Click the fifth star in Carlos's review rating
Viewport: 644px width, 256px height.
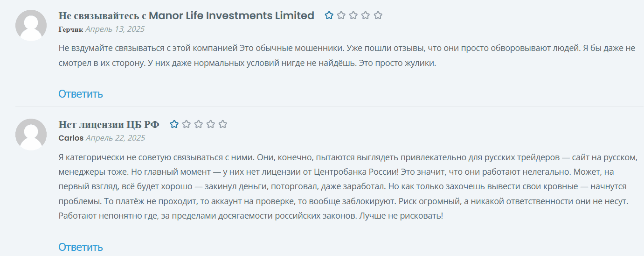click(x=223, y=124)
